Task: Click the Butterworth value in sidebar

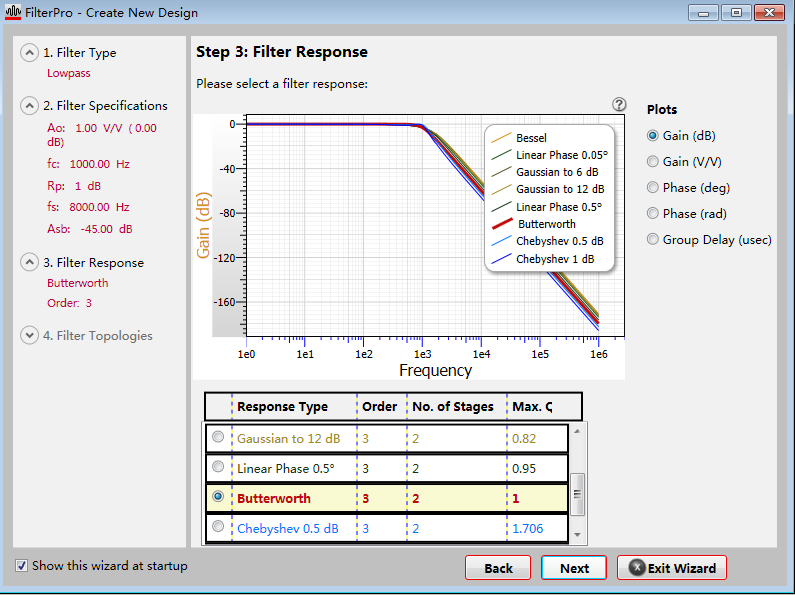Action: tap(78, 283)
